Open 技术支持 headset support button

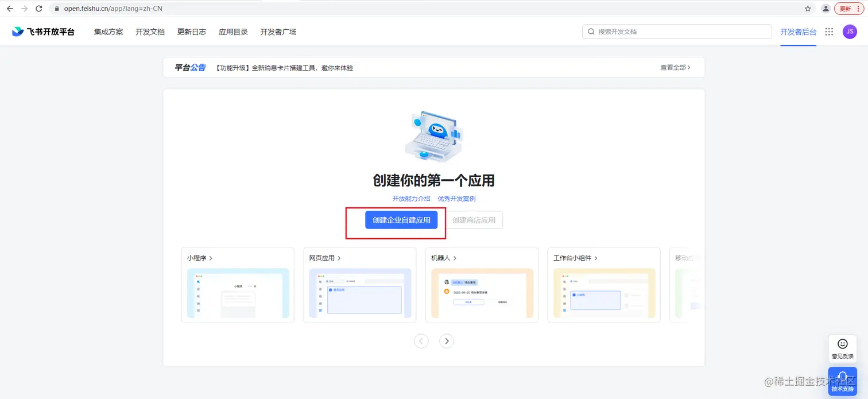click(x=842, y=381)
